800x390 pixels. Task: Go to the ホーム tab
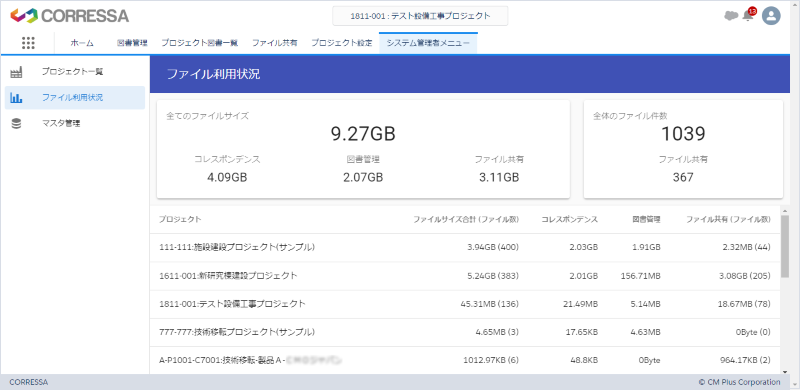82,43
